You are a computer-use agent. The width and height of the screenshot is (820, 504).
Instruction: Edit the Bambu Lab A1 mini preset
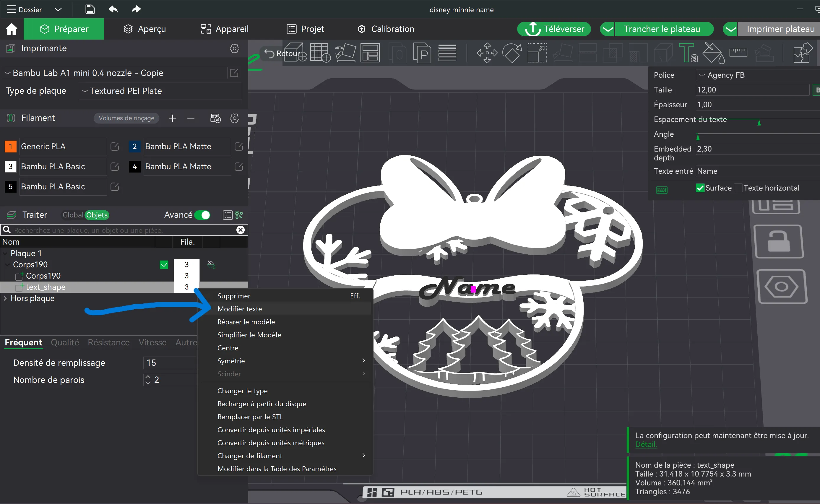point(234,73)
